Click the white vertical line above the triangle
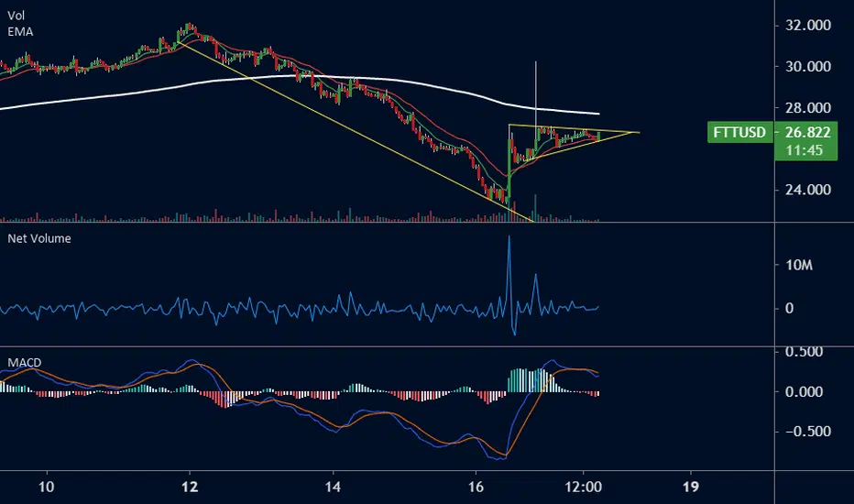The height and width of the screenshot is (504, 854). (x=535, y=93)
